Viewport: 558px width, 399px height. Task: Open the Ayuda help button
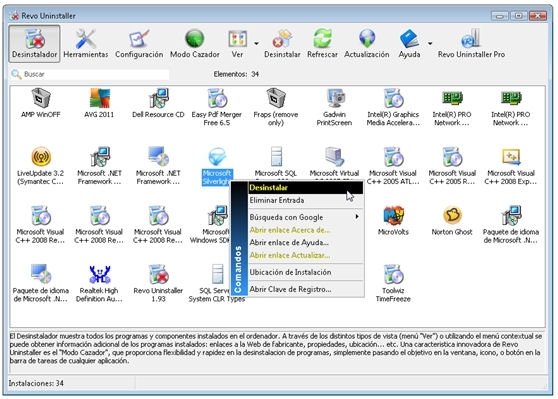(409, 44)
